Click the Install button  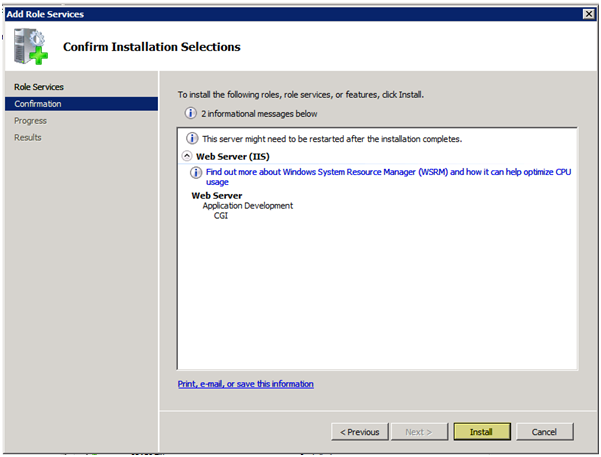coord(482,432)
